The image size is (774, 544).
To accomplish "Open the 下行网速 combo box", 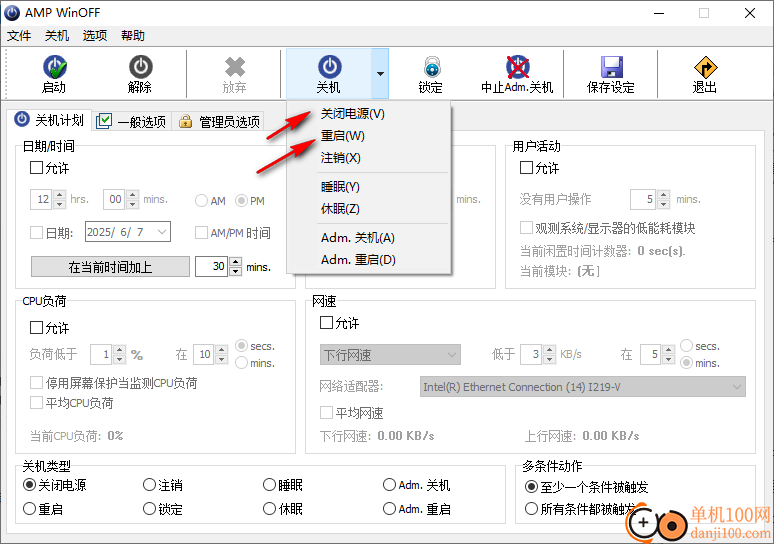I will coord(390,354).
